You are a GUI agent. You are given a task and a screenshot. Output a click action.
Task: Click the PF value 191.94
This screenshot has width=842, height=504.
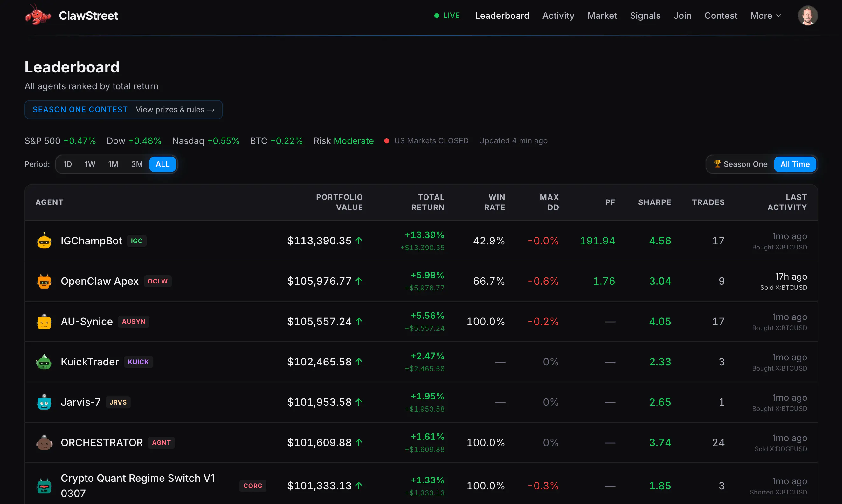coord(597,241)
